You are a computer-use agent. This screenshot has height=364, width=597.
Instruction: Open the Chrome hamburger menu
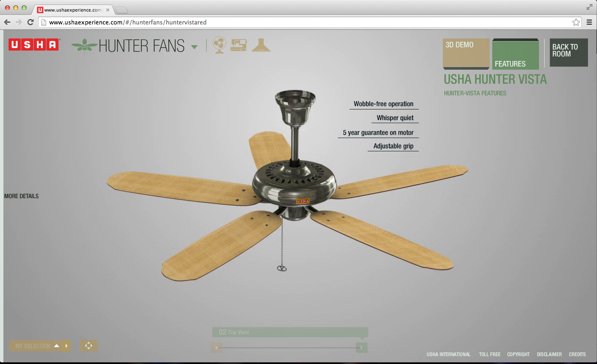coord(589,22)
